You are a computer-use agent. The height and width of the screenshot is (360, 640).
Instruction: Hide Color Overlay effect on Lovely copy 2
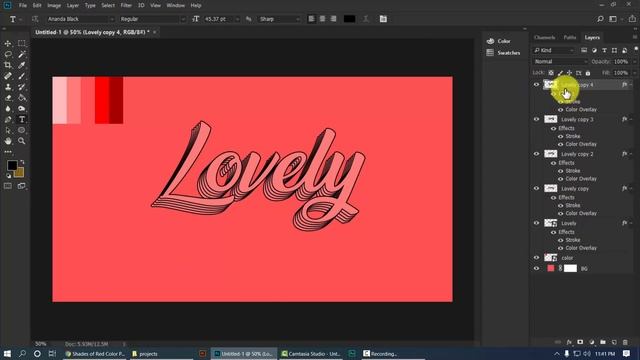coord(560,179)
